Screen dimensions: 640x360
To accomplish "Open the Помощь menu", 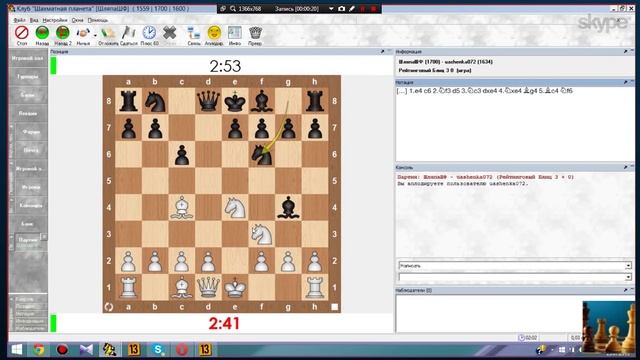I will (98, 20).
